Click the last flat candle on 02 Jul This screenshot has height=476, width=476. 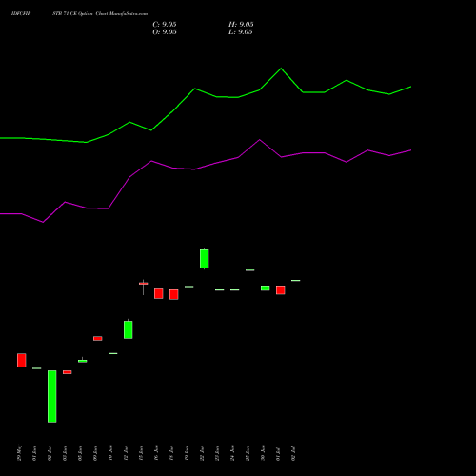click(x=296, y=281)
